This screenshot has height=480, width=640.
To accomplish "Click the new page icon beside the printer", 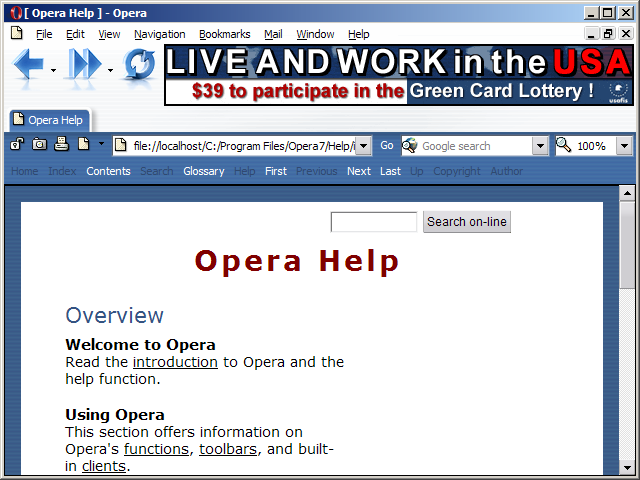I will [84, 145].
